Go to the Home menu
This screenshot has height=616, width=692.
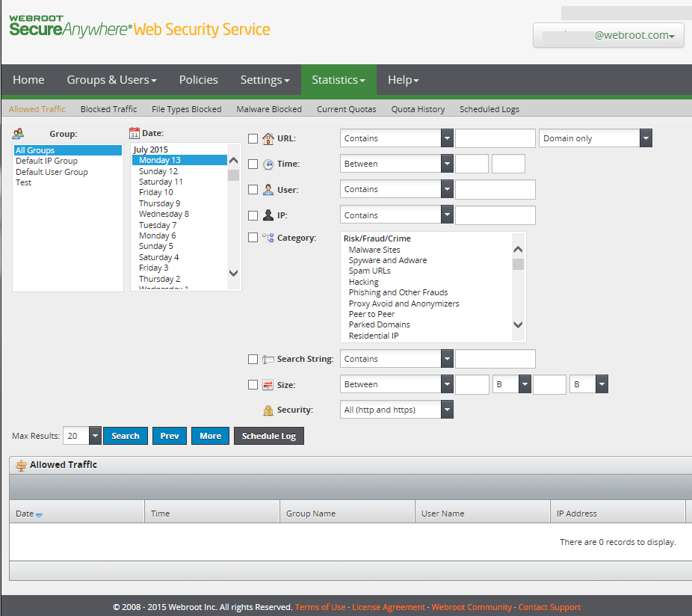pyautogui.click(x=28, y=80)
